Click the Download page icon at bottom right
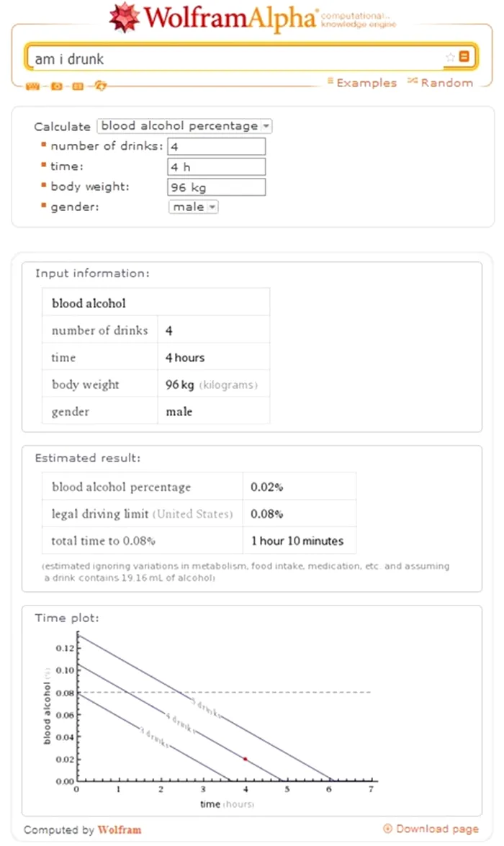This screenshot has height=846, width=504. click(x=387, y=829)
